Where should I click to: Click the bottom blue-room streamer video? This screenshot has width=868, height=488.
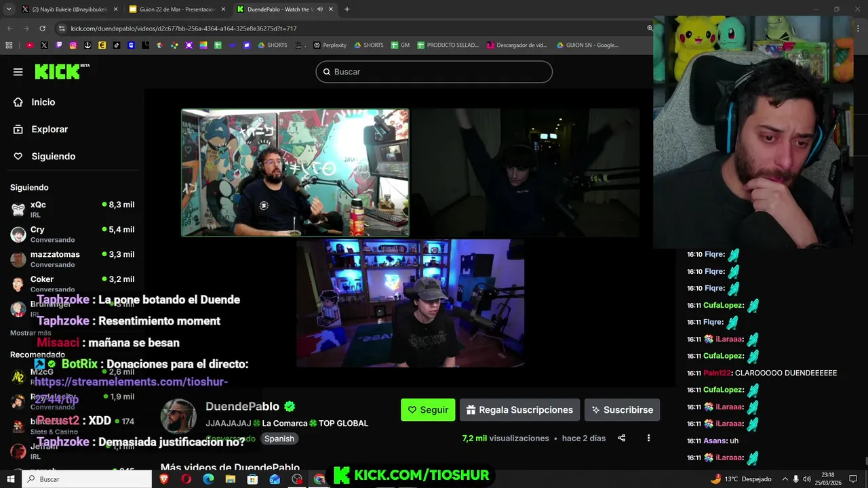coord(410,303)
